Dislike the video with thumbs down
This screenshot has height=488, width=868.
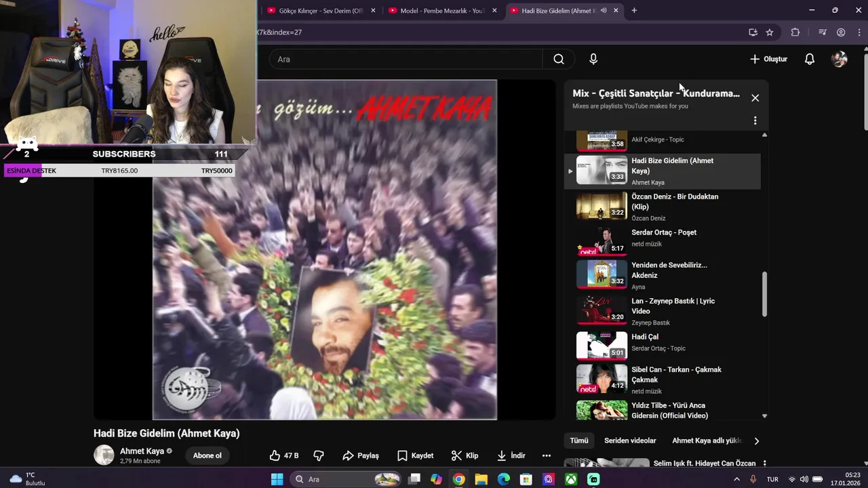click(x=319, y=455)
